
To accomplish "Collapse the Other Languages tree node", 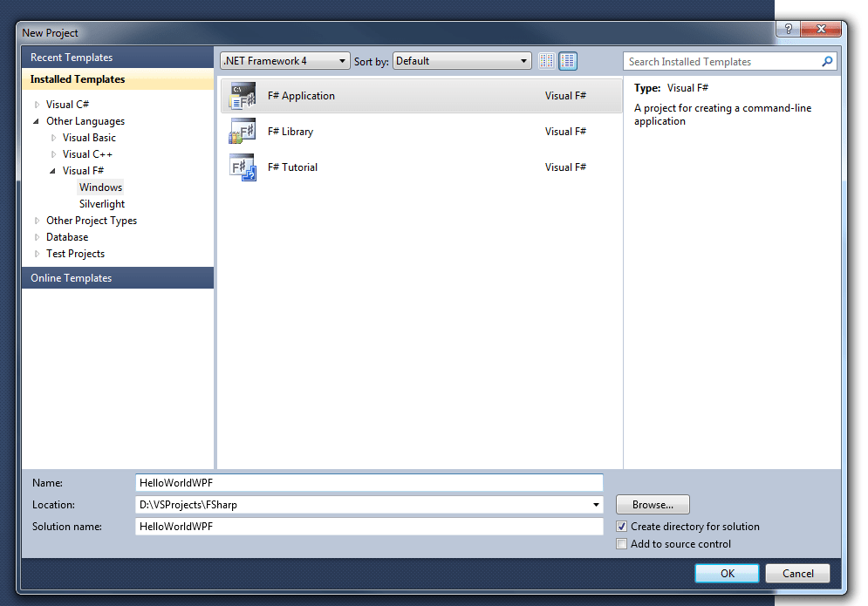I will 37,121.
